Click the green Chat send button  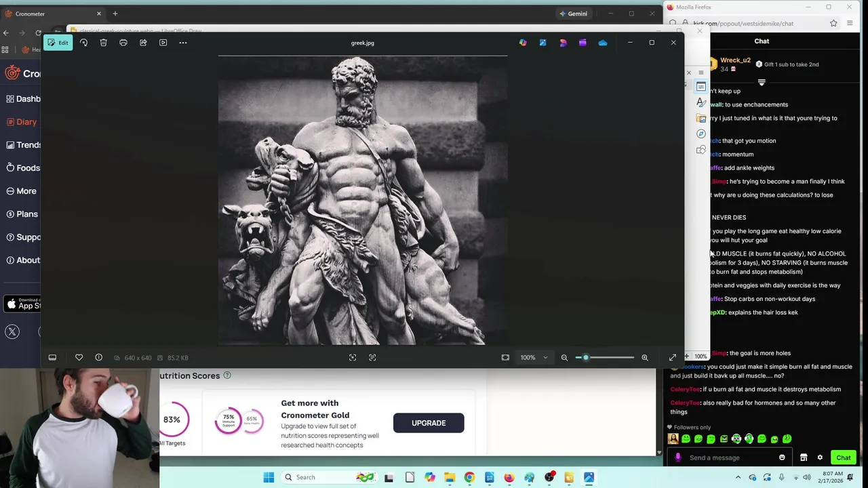pyautogui.click(x=844, y=457)
